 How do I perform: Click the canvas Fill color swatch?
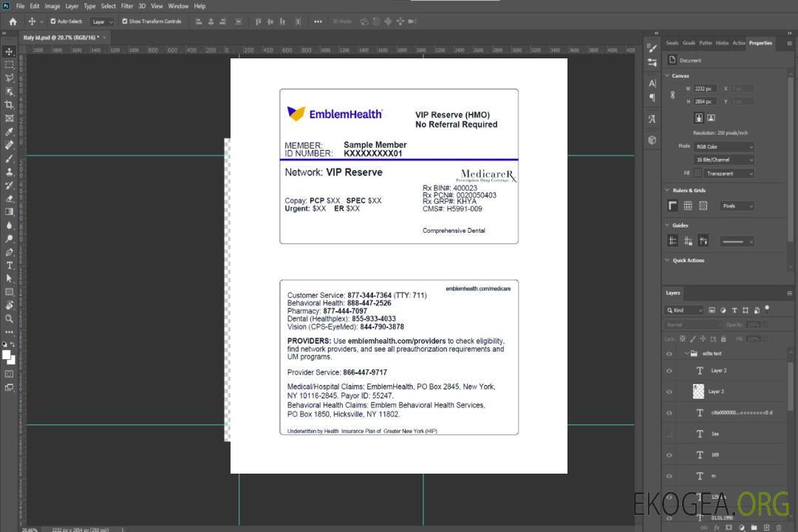(698, 174)
